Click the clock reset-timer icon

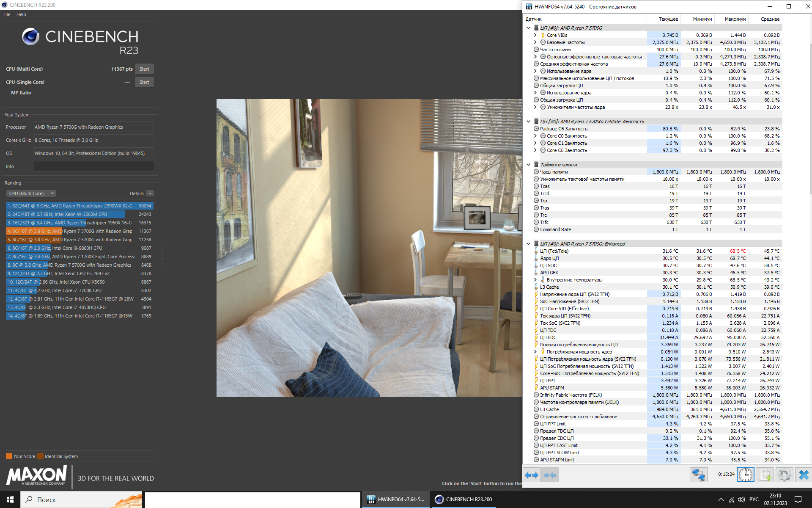(745, 475)
